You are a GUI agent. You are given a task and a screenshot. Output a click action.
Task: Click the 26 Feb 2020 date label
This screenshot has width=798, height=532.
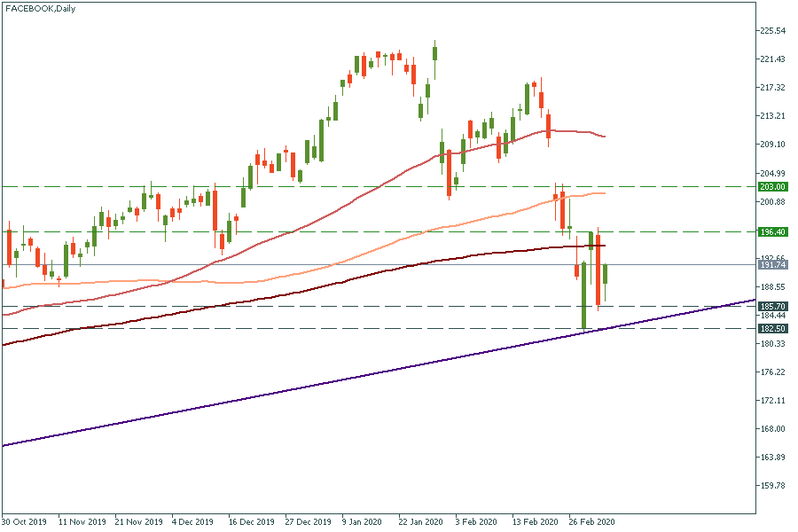591,522
